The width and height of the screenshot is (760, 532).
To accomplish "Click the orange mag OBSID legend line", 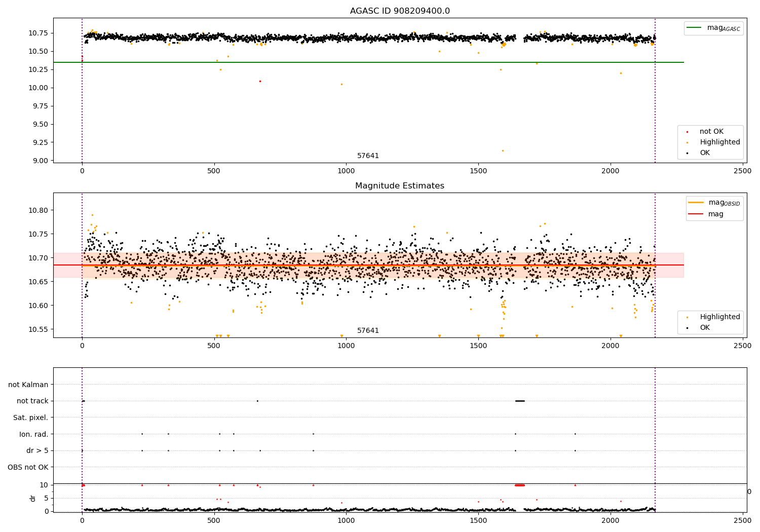I will tap(696, 203).
